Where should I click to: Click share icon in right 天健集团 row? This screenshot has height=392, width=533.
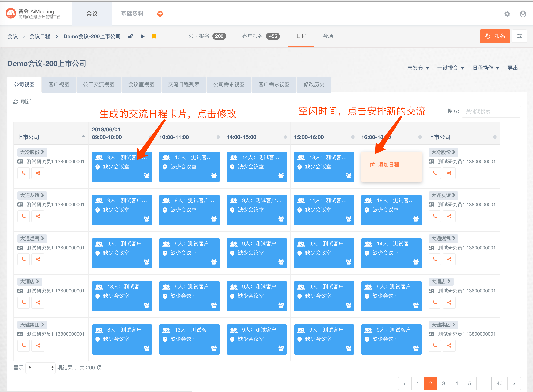[x=449, y=345]
